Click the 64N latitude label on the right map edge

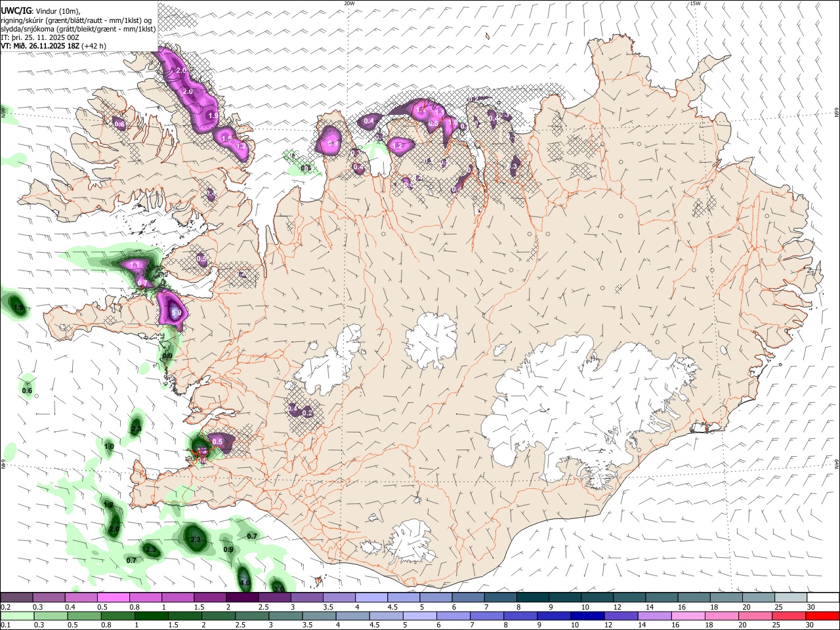(836, 463)
